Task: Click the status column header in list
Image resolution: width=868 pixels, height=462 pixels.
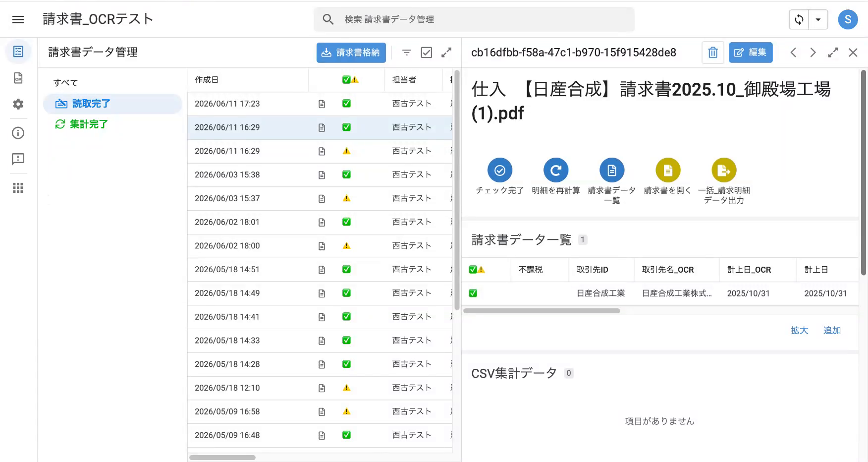Action: coord(350,80)
